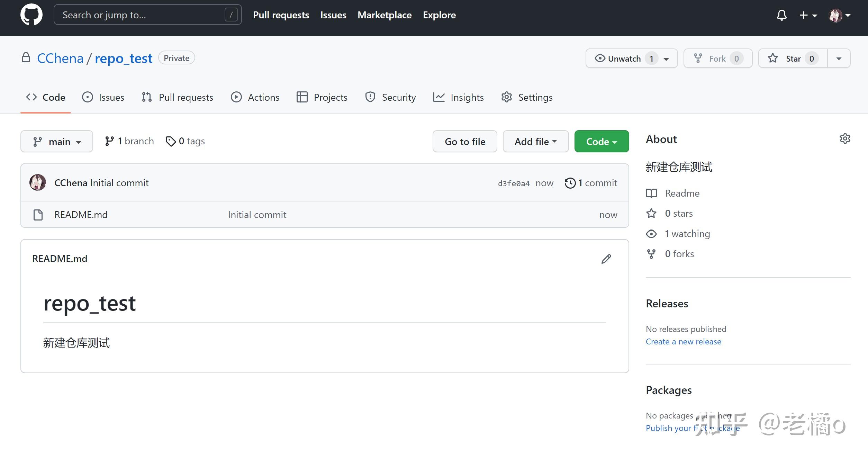Open About section gear settings
The height and width of the screenshot is (459, 868).
(845, 139)
